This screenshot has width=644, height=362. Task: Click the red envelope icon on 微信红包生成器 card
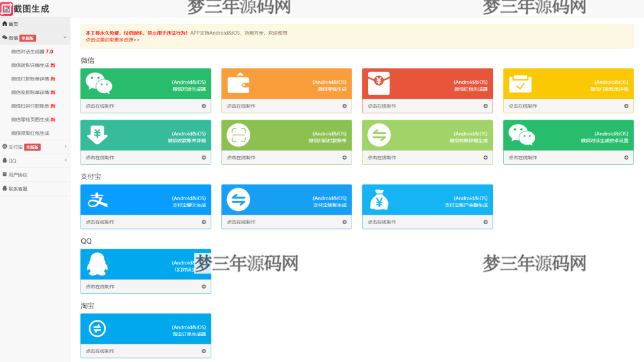click(x=379, y=83)
